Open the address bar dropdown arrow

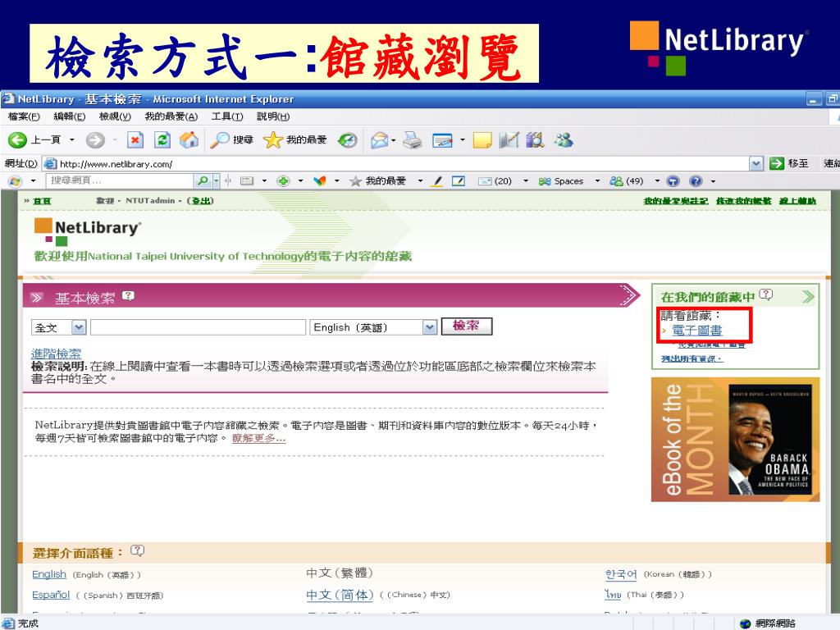756,163
